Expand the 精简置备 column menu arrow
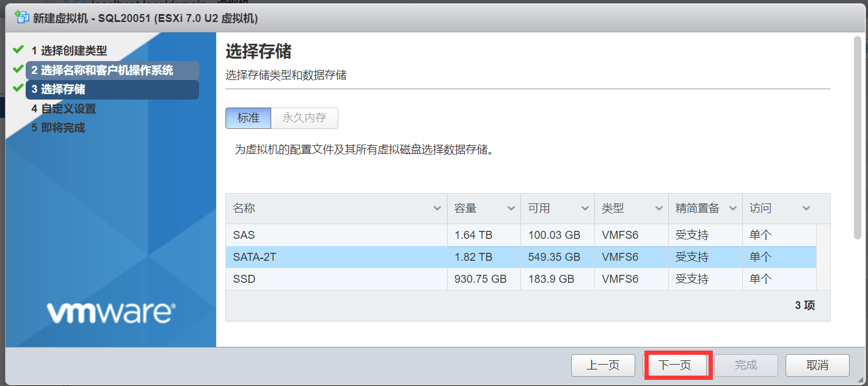868x386 pixels. tap(733, 209)
